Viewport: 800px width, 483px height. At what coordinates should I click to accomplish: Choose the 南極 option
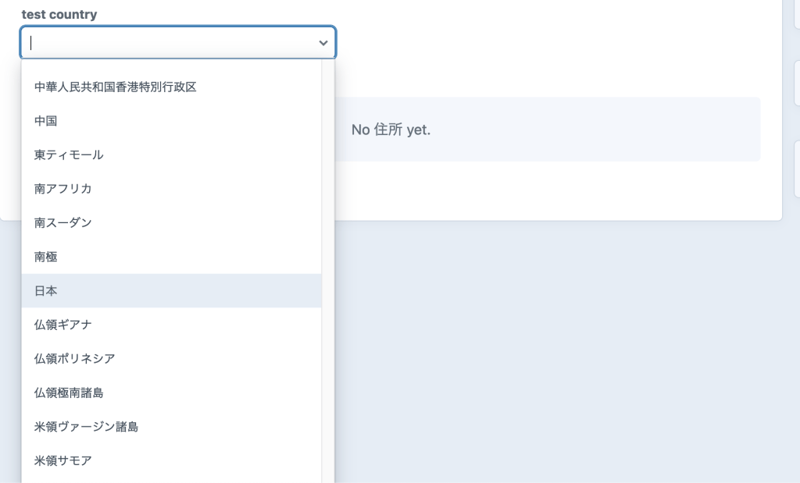46,257
